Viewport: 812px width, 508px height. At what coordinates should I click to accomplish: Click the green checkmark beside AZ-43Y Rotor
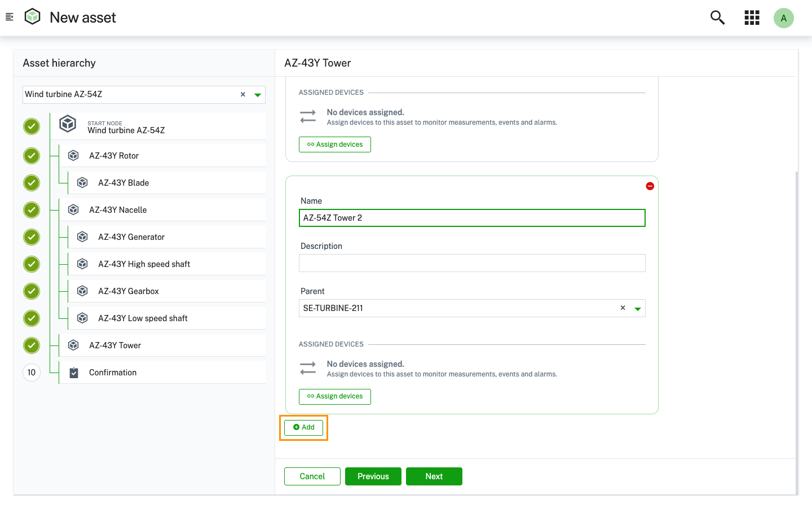pos(32,156)
